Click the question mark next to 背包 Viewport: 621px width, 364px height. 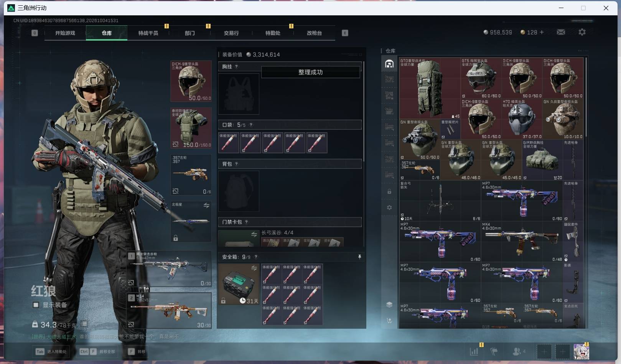(x=236, y=164)
